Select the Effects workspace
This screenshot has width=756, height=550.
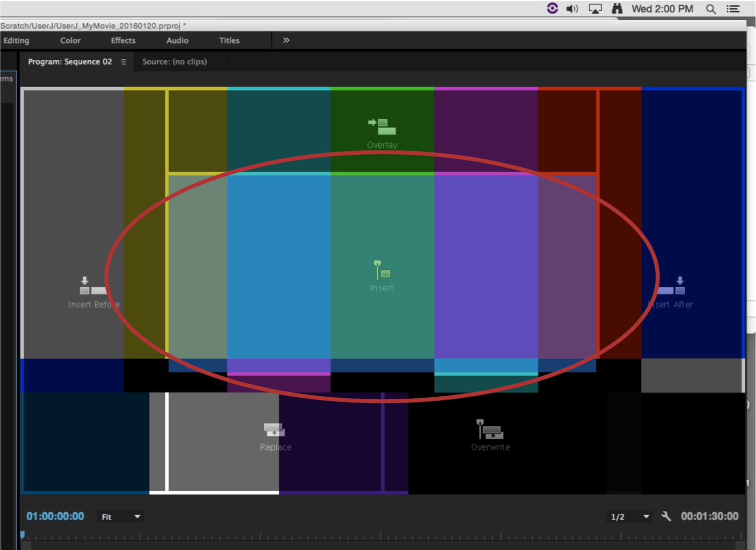point(123,40)
